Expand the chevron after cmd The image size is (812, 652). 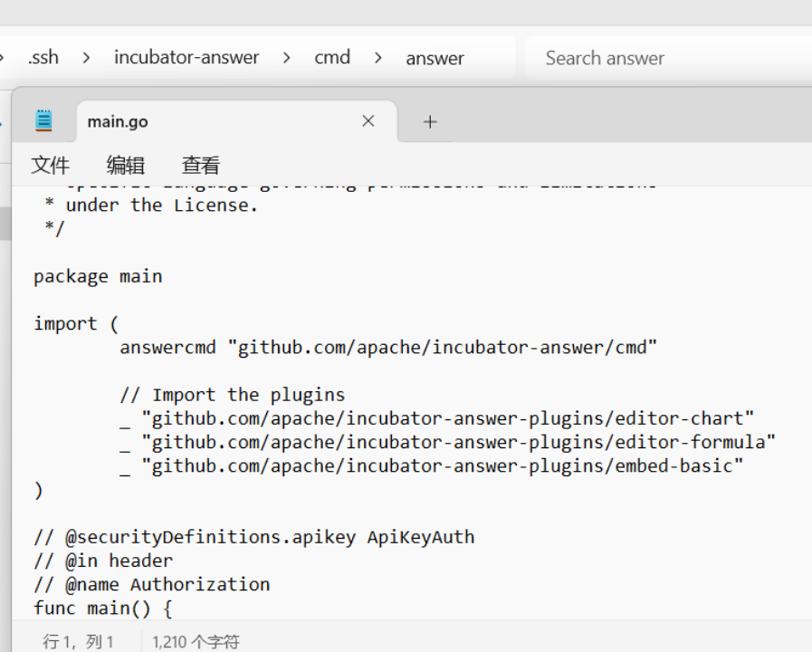[377, 58]
